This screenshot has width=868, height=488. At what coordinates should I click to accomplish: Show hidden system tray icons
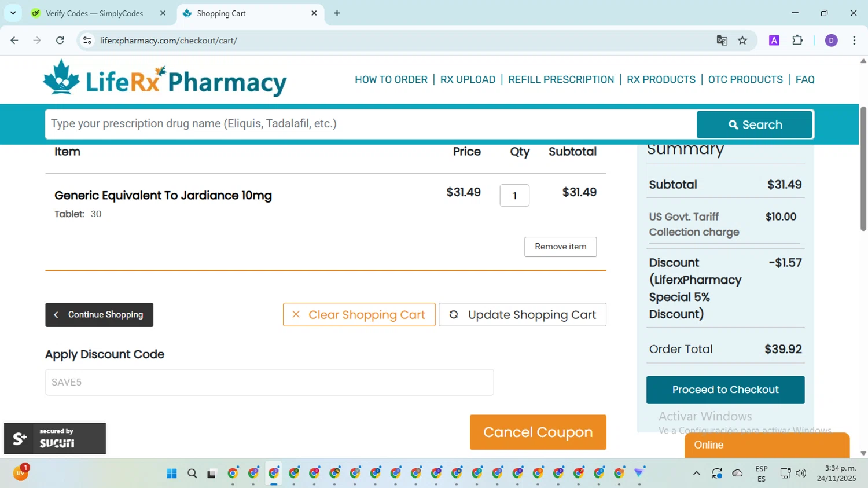[697, 474]
